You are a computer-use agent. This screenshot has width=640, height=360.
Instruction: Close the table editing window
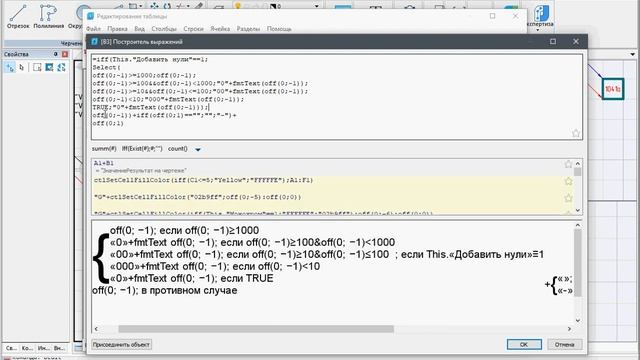pos(516,16)
